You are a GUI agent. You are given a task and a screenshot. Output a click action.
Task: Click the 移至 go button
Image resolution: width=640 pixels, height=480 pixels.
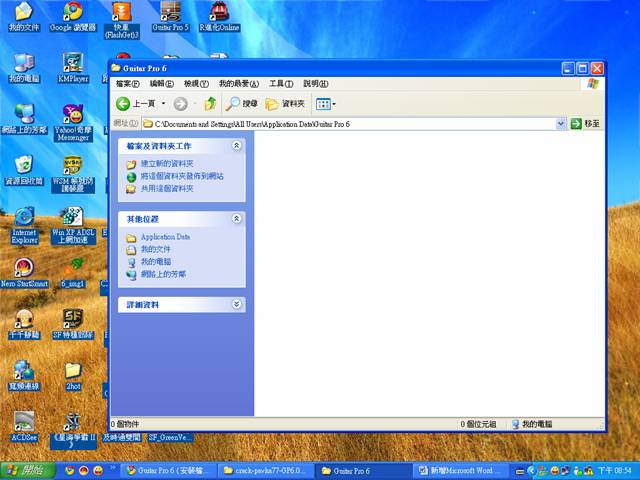tap(585, 124)
